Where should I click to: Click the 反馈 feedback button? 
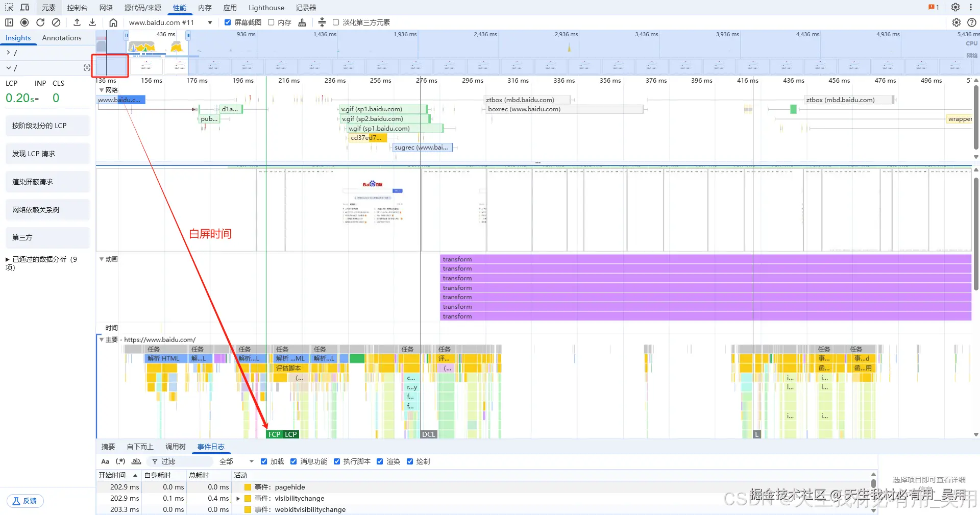tap(25, 501)
